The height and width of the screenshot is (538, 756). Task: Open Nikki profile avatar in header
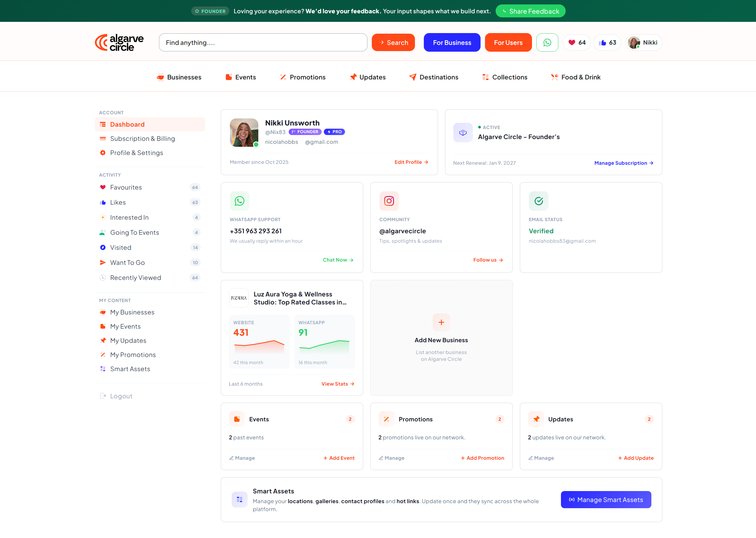click(x=644, y=43)
